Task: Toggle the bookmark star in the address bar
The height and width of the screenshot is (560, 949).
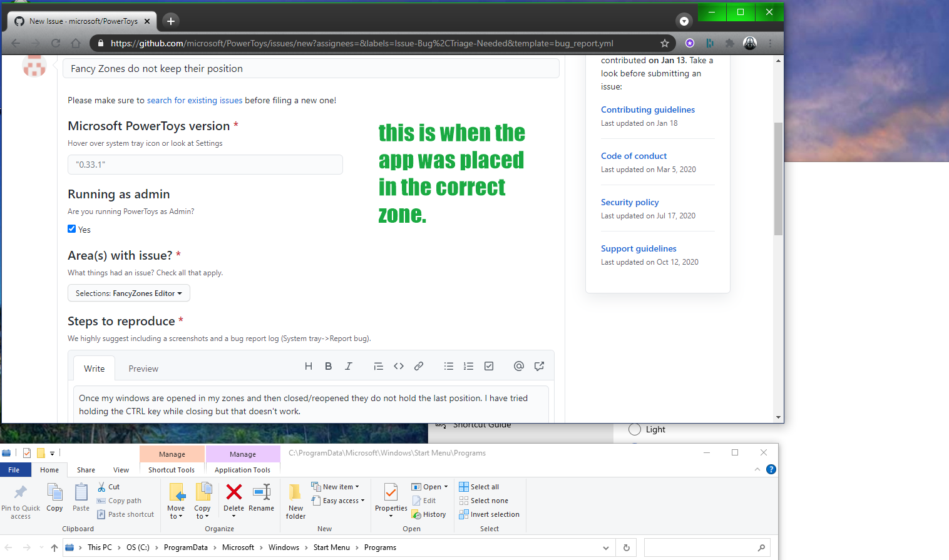Action: (x=664, y=43)
